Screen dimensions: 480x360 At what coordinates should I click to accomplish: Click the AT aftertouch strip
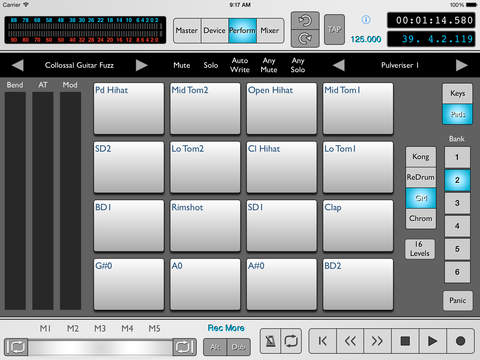coord(43,201)
